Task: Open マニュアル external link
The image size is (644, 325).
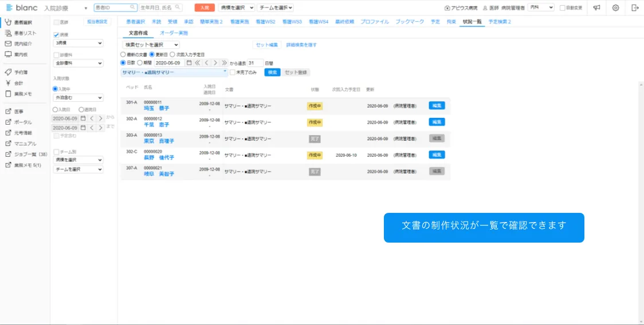Action: [x=21, y=144]
